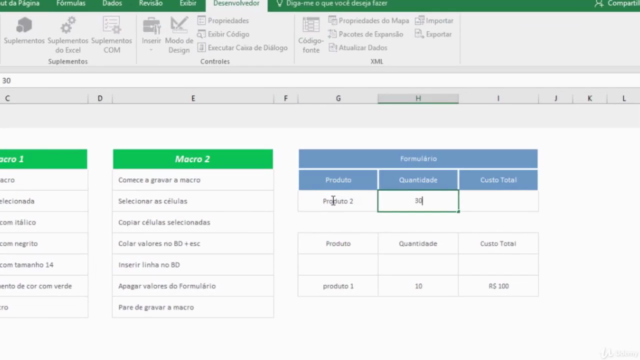Click Pacotes de Expansão
The height and width of the screenshot is (360, 640).
point(366,34)
